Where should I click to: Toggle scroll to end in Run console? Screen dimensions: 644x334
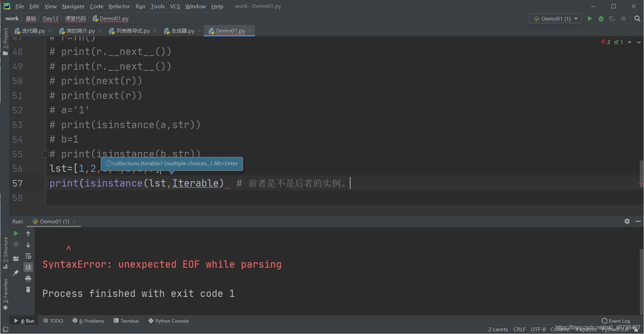coord(28,267)
